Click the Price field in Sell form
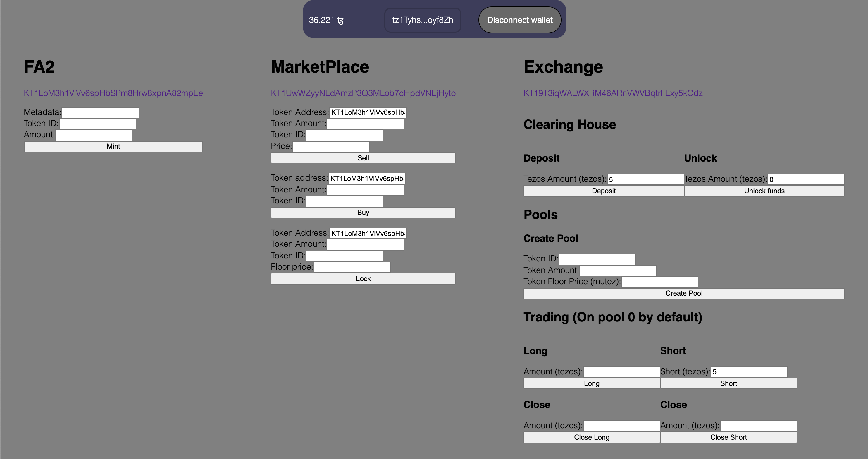Image resolution: width=868 pixels, height=459 pixels. (x=331, y=147)
